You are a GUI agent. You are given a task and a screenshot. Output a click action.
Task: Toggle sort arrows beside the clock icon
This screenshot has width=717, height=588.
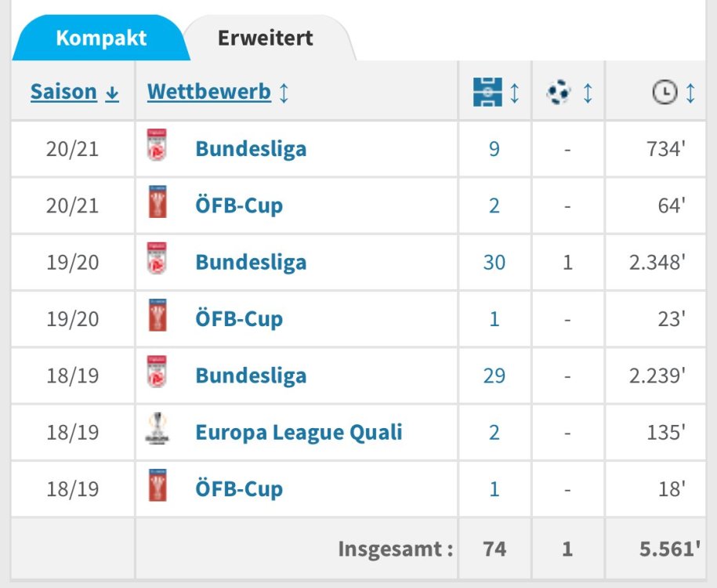690,93
